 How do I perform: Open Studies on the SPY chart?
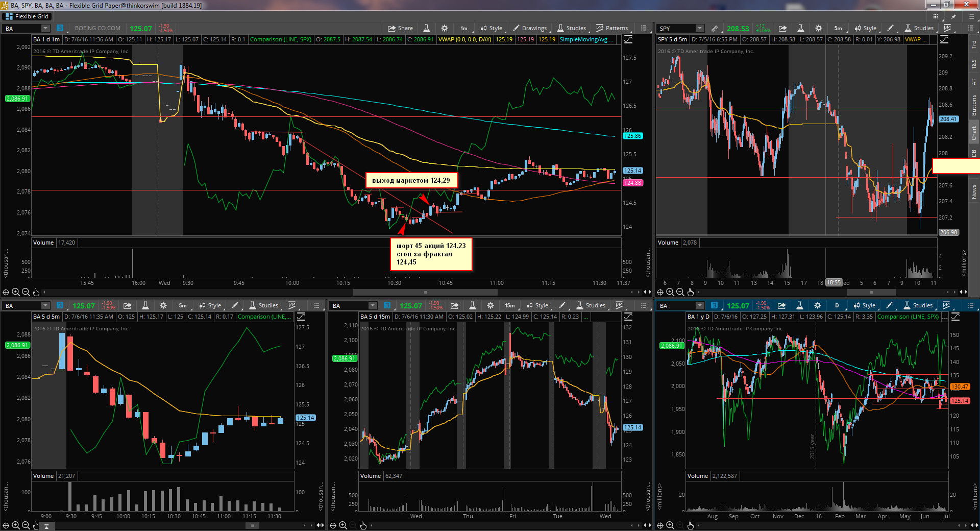(919, 28)
